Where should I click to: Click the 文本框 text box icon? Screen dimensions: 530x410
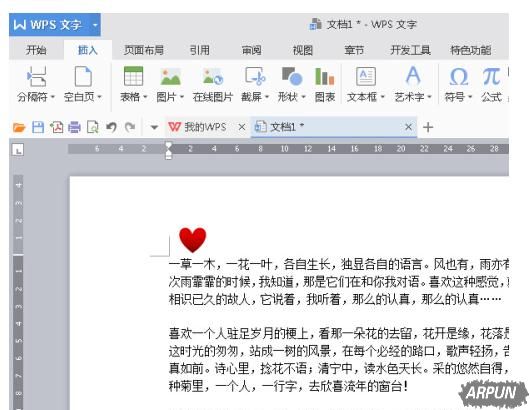(366, 76)
